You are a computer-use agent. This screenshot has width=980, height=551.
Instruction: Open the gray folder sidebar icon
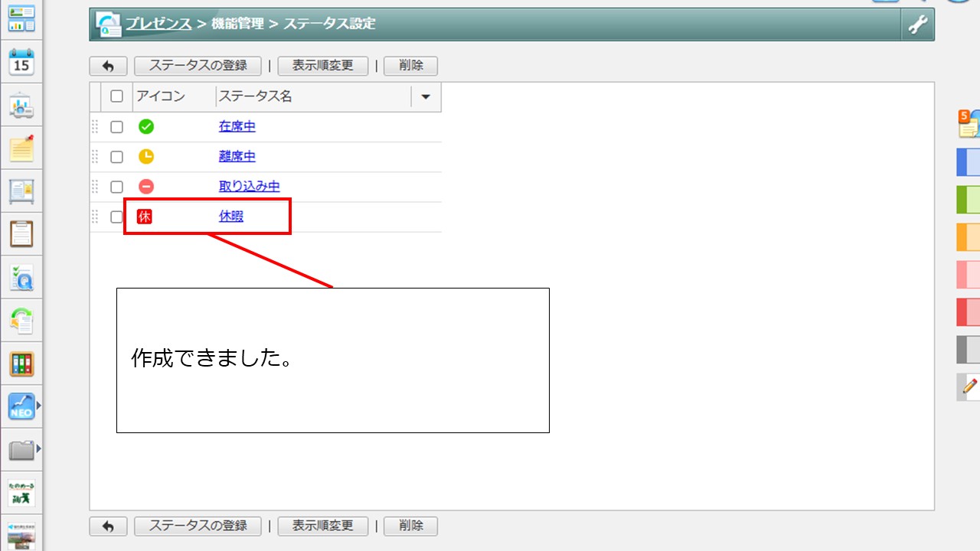(x=21, y=449)
